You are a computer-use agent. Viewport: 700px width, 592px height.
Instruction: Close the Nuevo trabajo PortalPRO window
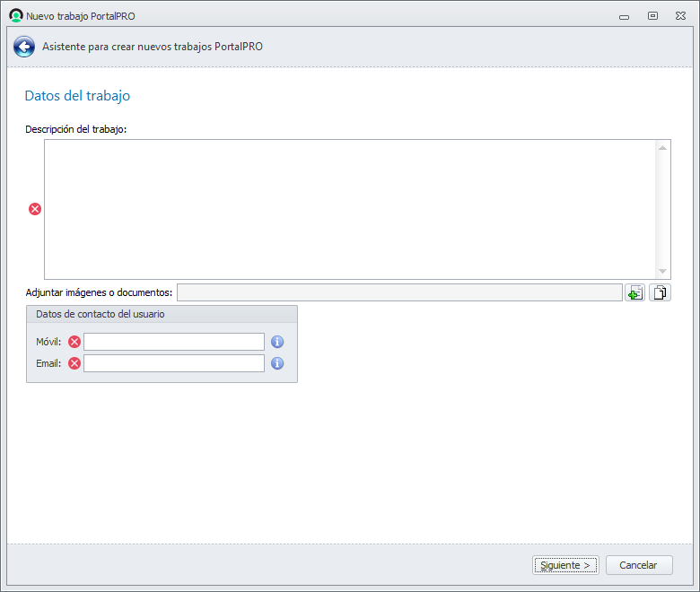click(680, 16)
